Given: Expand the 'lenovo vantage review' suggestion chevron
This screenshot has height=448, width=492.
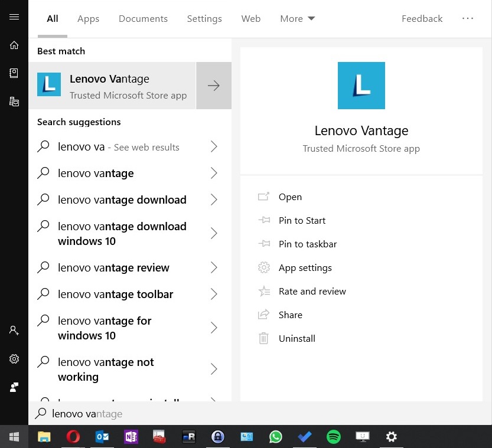Looking at the screenshot, I should click(214, 268).
